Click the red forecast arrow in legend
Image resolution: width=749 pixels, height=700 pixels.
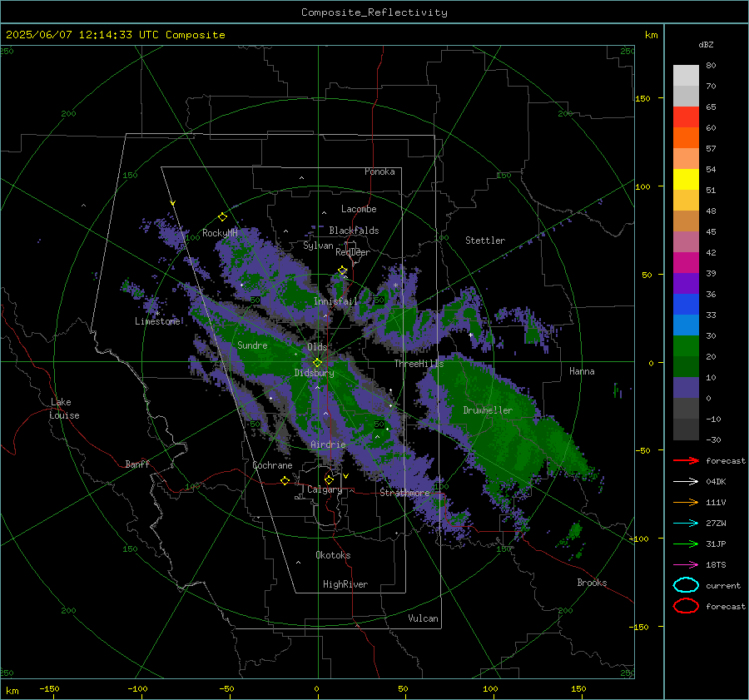pos(686,460)
